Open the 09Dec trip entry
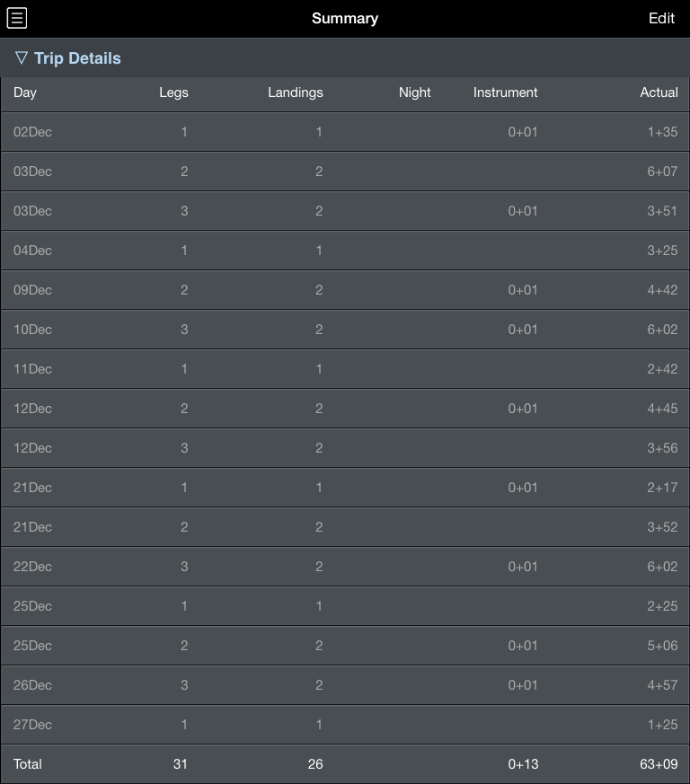The height and width of the screenshot is (784, 690). (345, 290)
